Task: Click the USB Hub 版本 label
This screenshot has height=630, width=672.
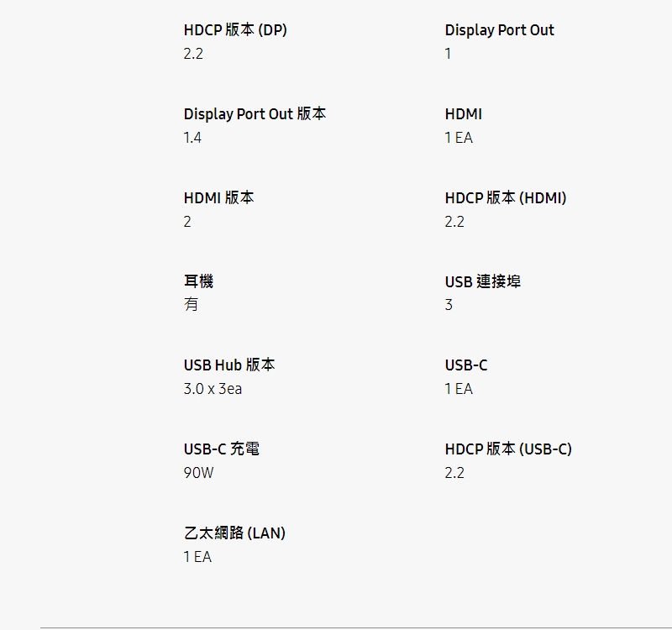Action: [x=229, y=365]
